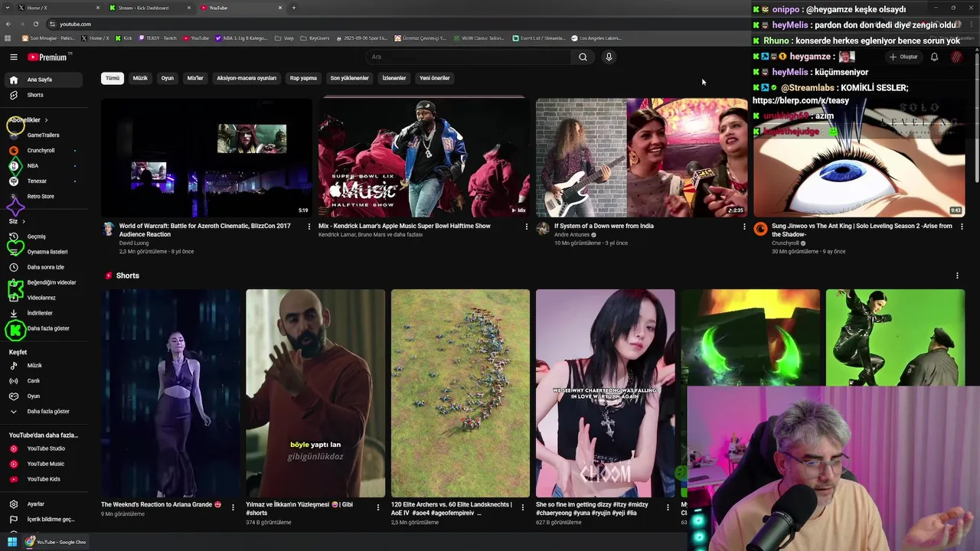This screenshot has height=551, width=980.
Task: Reload the page
Action: coord(35,24)
